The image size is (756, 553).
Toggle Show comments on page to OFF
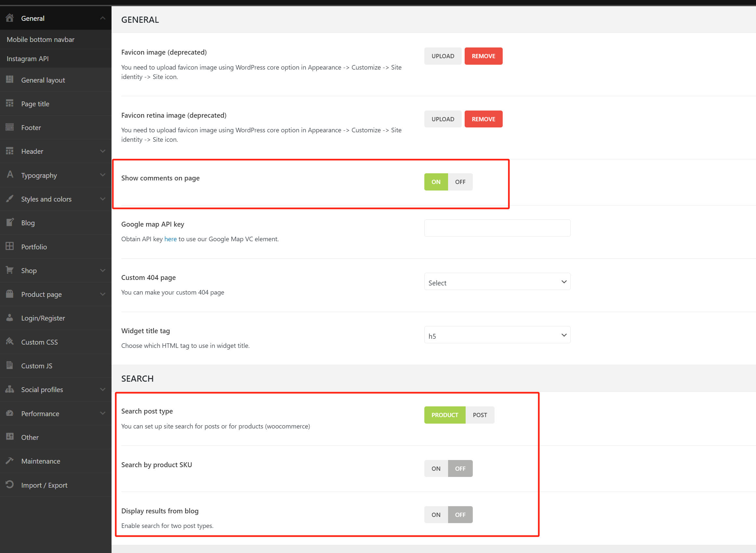click(460, 182)
